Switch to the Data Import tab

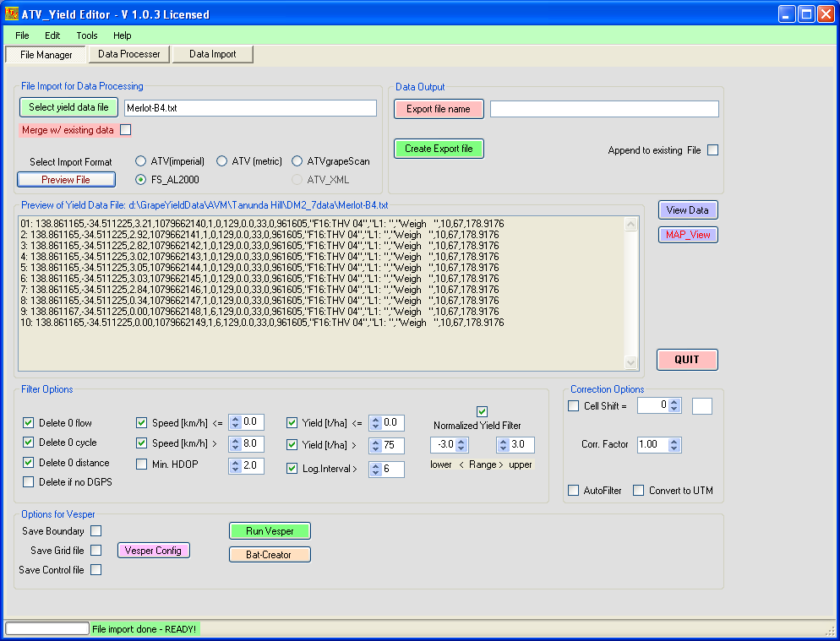212,54
